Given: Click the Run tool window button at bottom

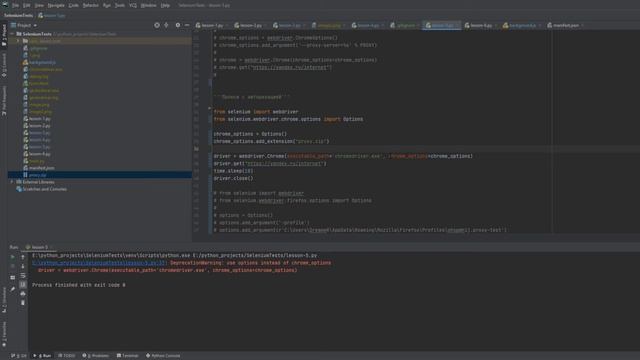Looking at the screenshot, I should pos(42,356).
